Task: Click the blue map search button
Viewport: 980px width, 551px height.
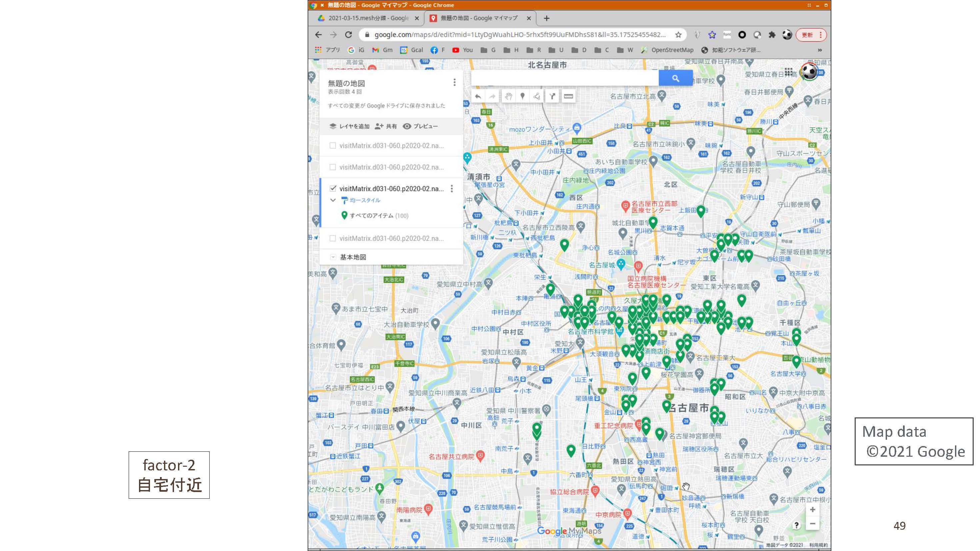Action: coord(676,78)
